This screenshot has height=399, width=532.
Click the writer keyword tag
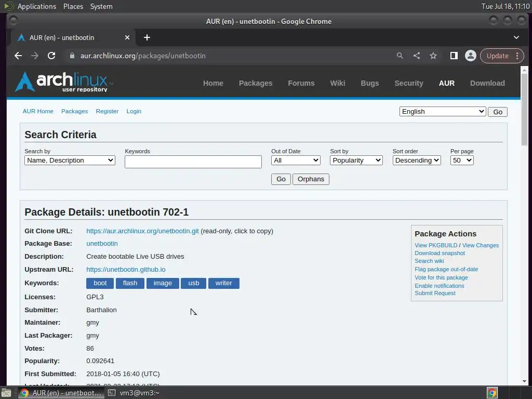click(x=223, y=283)
